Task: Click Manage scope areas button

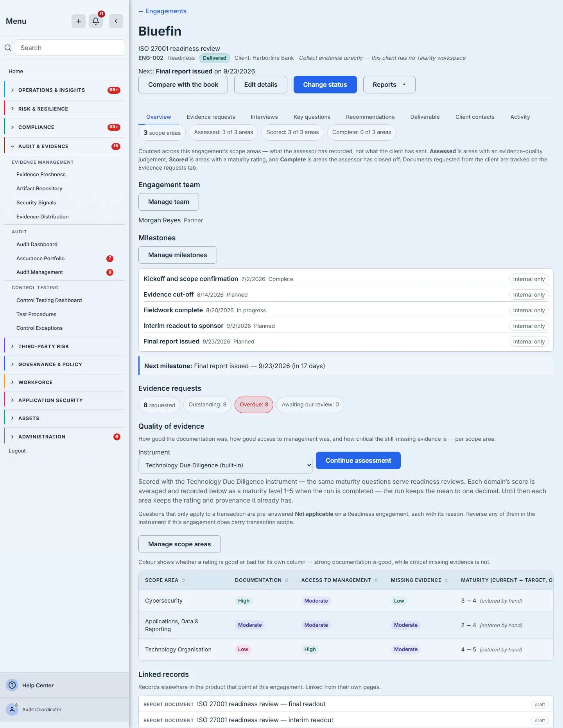Action: [179, 544]
